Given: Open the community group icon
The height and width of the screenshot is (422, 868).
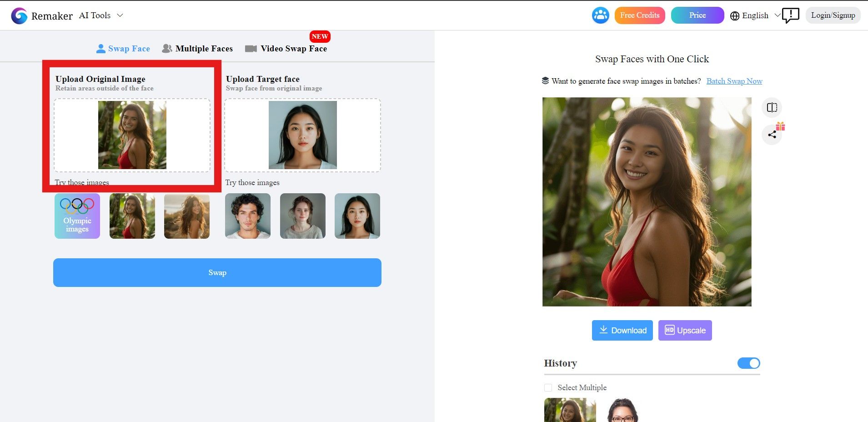Looking at the screenshot, I should pyautogui.click(x=600, y=15).
